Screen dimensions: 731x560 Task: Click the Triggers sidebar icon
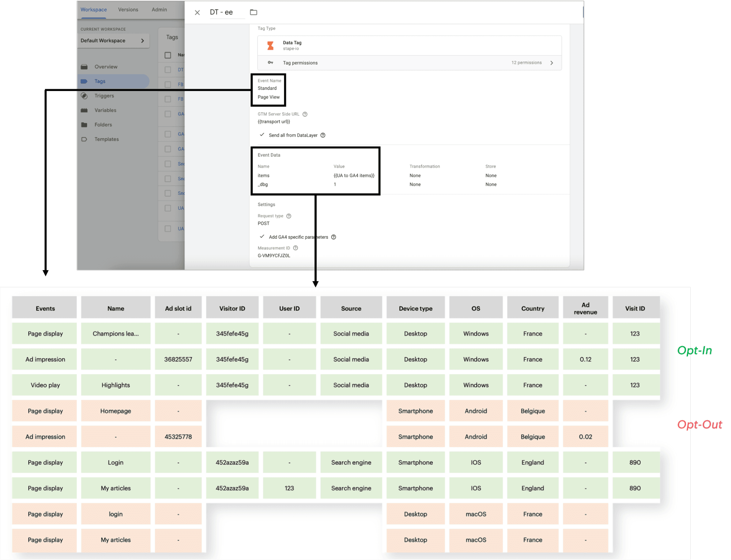click(x=84, y=95)
